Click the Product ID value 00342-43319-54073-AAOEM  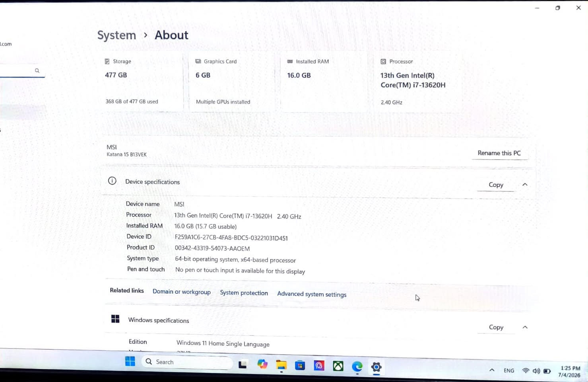(x=212, y=248)
